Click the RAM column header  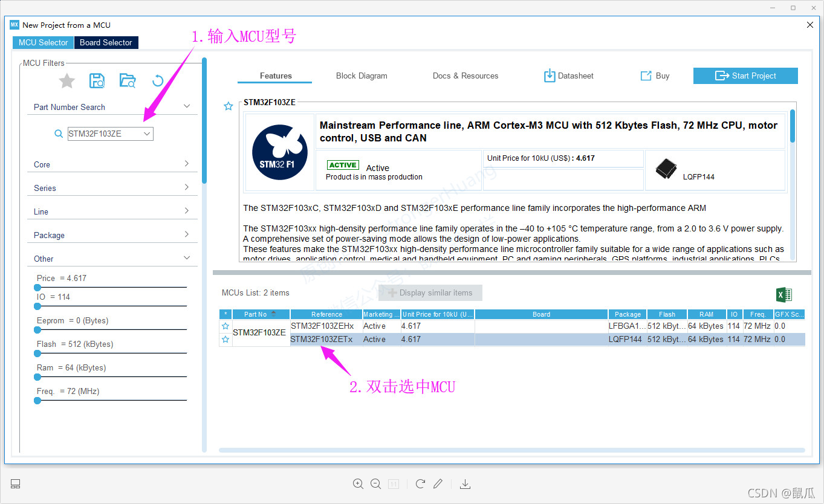[706, 314]
